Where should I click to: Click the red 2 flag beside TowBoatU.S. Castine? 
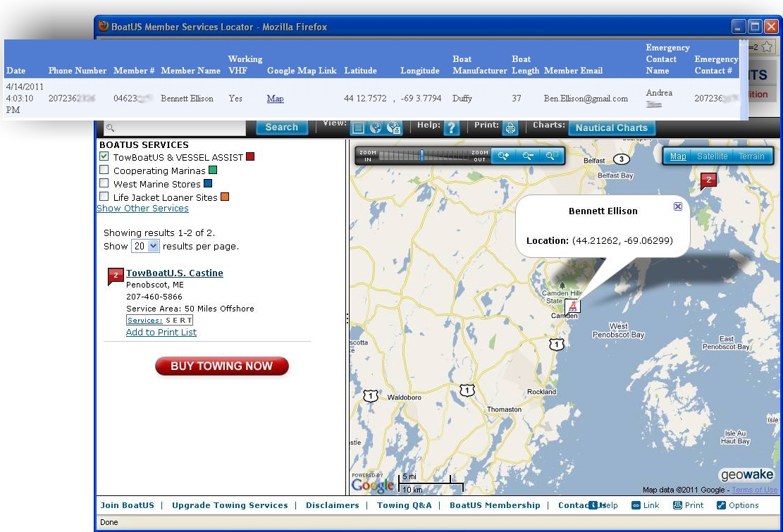116,276
